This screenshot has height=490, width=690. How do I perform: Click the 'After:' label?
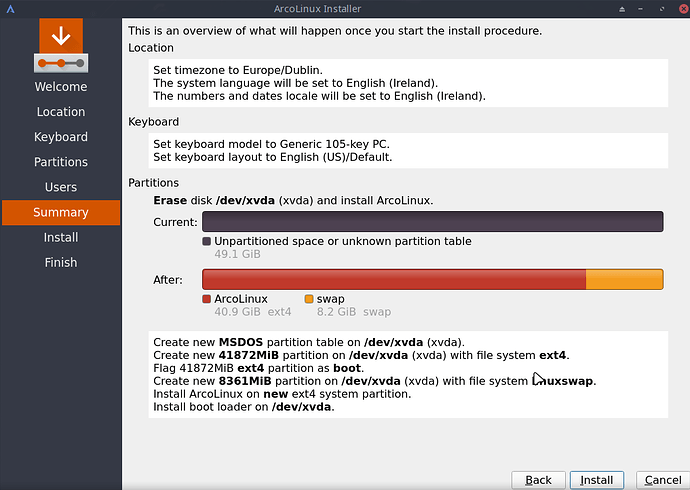(x=168, y=280)
